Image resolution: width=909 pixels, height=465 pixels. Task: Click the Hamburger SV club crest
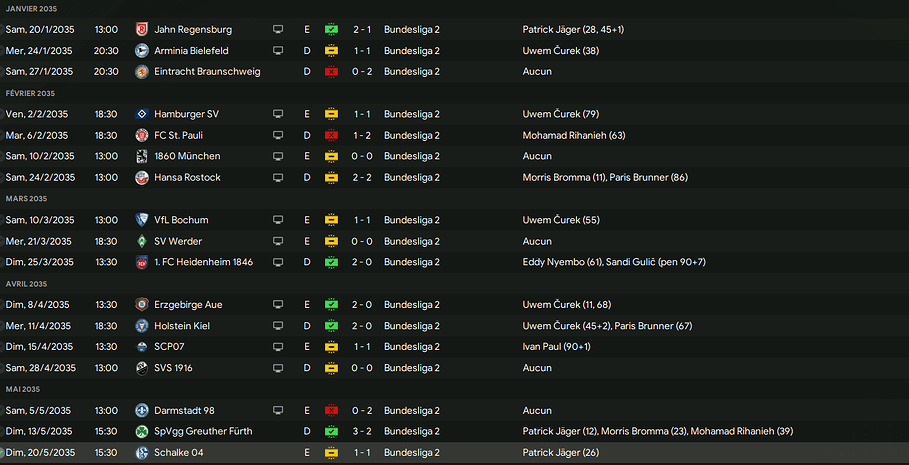(x=142, y=114)
